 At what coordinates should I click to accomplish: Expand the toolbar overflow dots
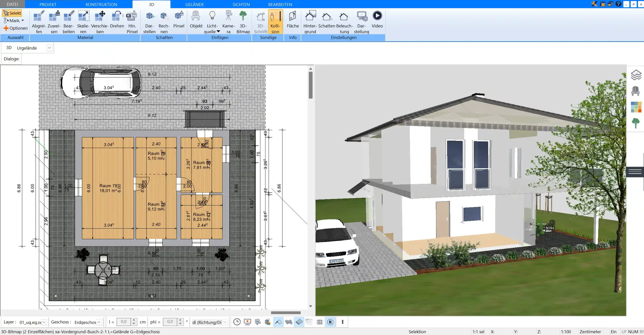343,322
